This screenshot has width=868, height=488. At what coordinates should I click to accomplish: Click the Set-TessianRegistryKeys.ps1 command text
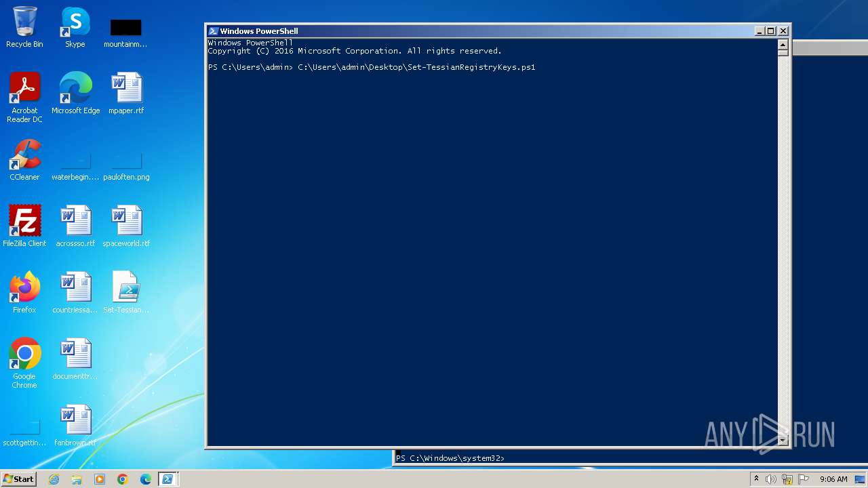[x=416, y=67]
